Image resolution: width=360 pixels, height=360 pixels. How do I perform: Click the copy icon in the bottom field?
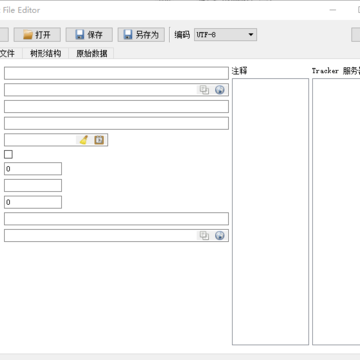click(x=204, y=235)
